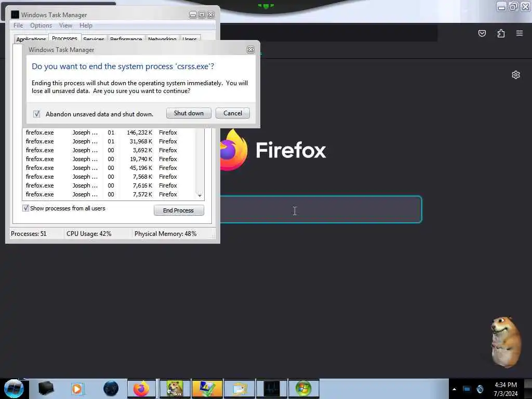Switch to the Applications tab
This screenshot has height=399, width=532.
[31, 38]
